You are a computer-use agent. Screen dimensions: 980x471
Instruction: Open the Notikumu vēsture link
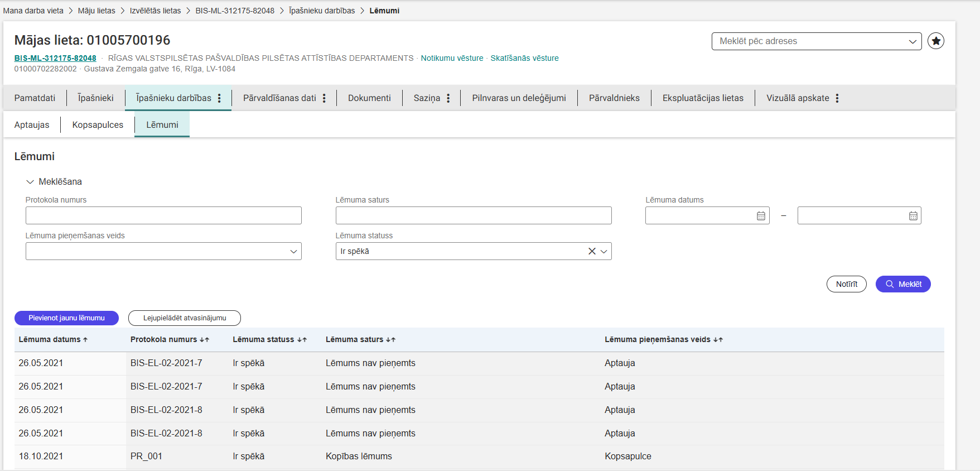click(x=452, y=58)
